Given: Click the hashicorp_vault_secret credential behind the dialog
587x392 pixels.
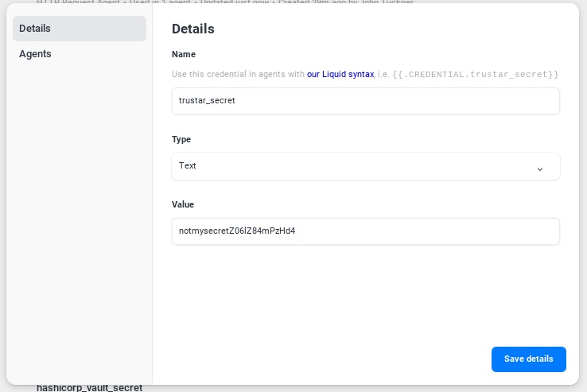Looking at the screenshot, I should (x=89, y=388).
